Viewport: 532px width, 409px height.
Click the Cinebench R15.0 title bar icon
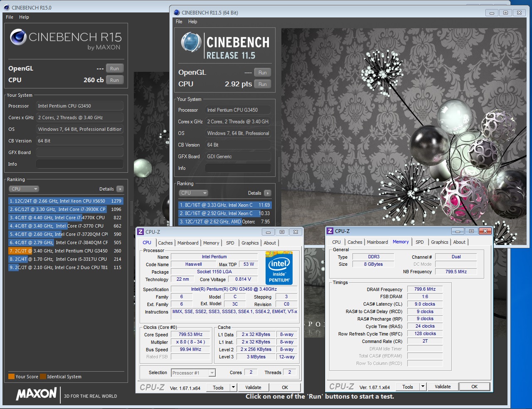tap(7, 7)
